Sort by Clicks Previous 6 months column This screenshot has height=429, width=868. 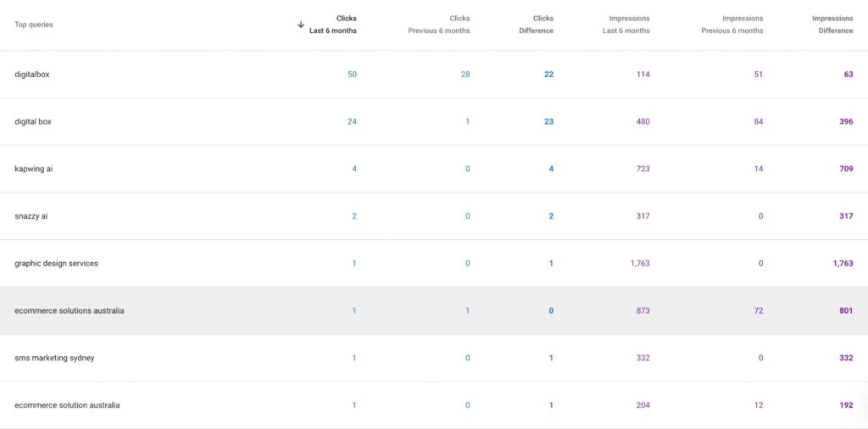click(438, 25)
